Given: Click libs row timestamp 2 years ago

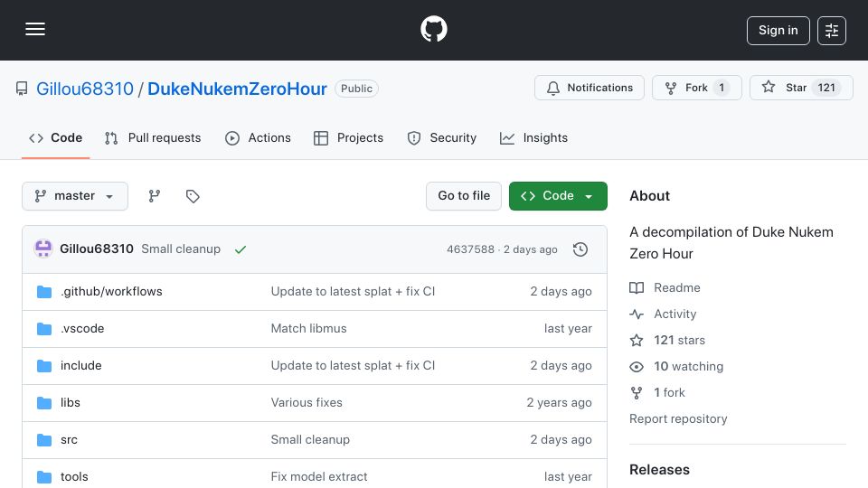Looking at the screenshot, I should [559, 403].
